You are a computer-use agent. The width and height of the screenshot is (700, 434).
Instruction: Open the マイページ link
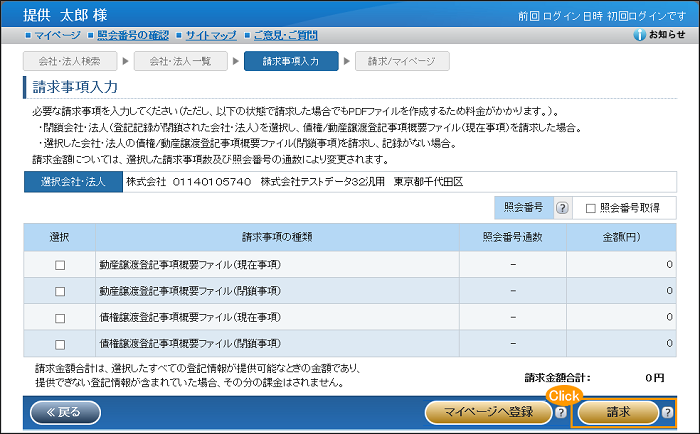pyautogui.click(x=58, y=35)
